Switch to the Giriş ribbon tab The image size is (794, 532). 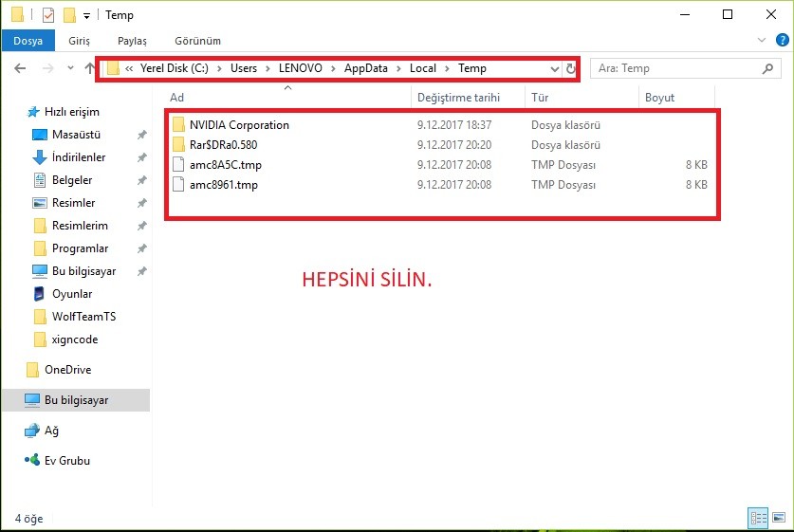(x=79, y=41)
